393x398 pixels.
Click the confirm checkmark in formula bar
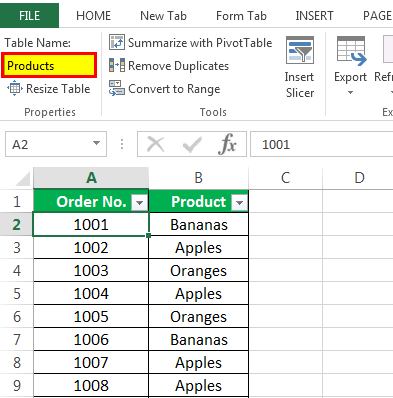(x=192, y=144)
